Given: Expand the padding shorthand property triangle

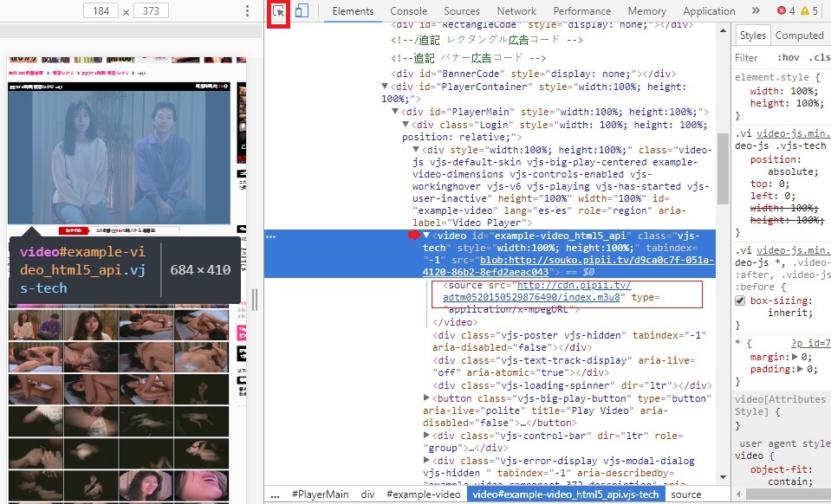Looking at the screenshot, I should click(799, 369).
